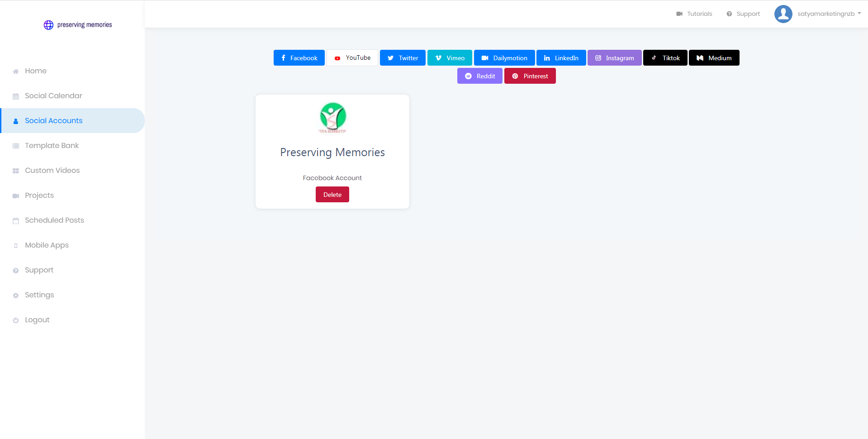Click the Template Bank list icon

pos(16,146)
